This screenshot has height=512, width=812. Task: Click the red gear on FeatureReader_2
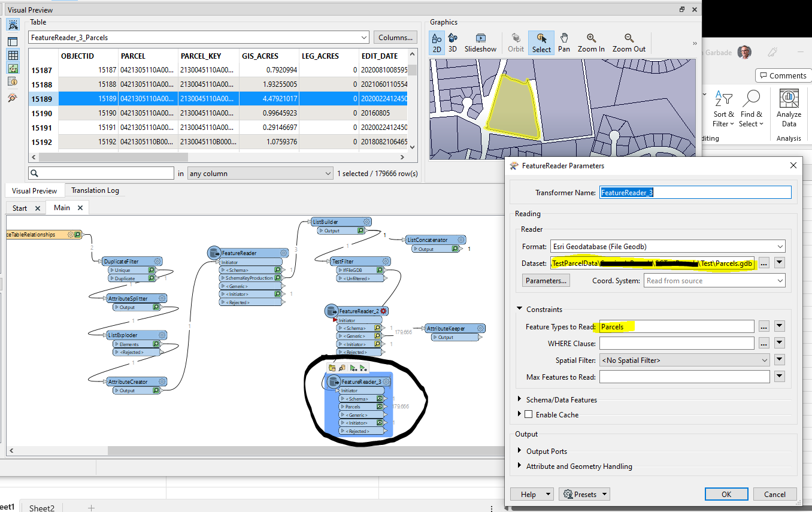point(383,311)
